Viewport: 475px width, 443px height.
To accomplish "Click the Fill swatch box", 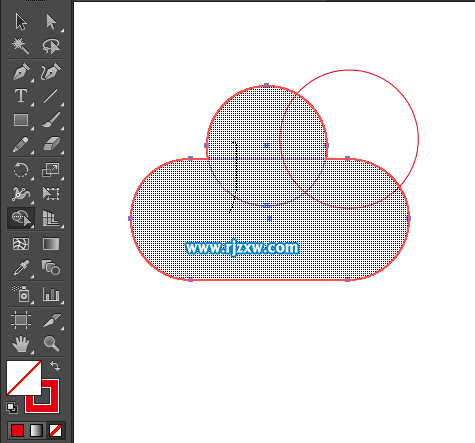I will point(24,378).
